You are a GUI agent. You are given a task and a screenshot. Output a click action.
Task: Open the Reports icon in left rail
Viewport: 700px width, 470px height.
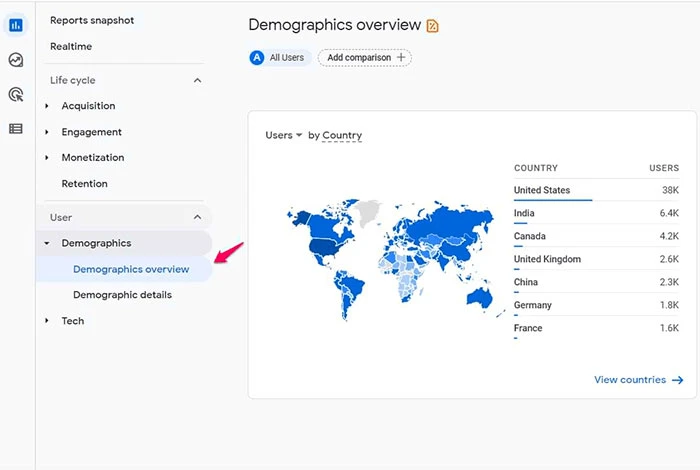click(x=16, y=25)
